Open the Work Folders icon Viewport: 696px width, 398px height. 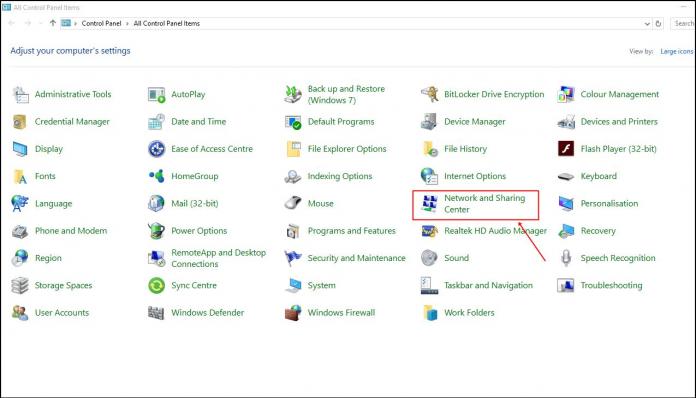430,313
